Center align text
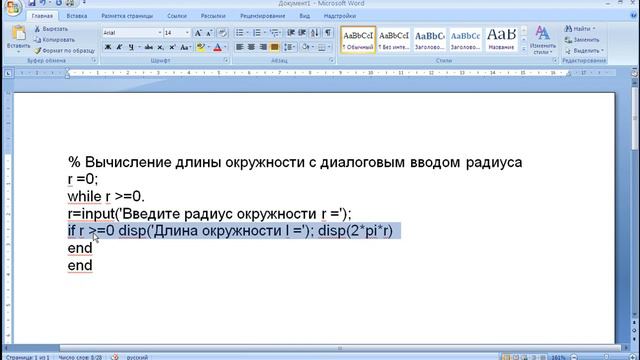 coord(251,47)
